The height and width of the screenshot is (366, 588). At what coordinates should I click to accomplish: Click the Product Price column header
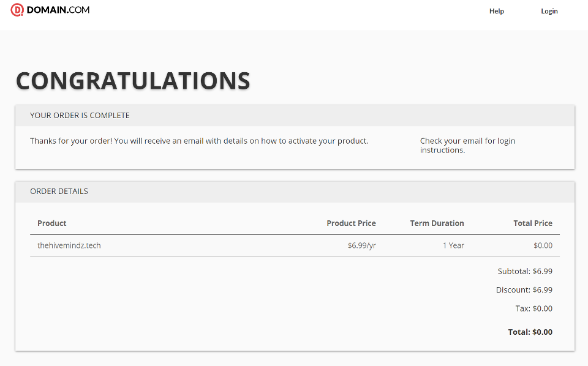tap(351, 223)
